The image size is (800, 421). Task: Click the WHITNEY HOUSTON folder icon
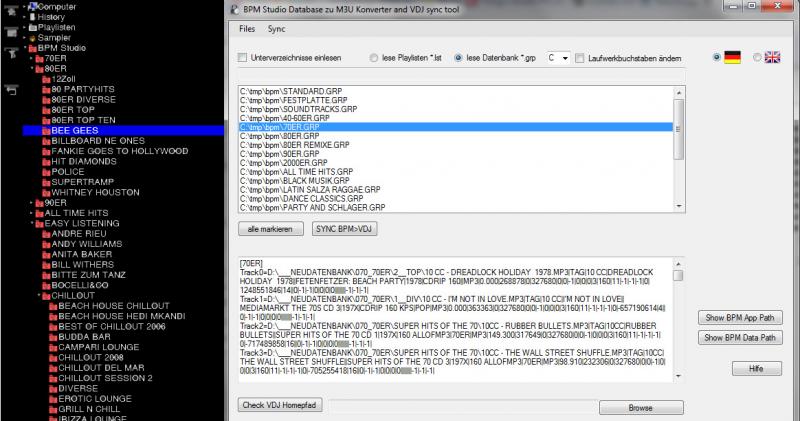tap(46, 193)
